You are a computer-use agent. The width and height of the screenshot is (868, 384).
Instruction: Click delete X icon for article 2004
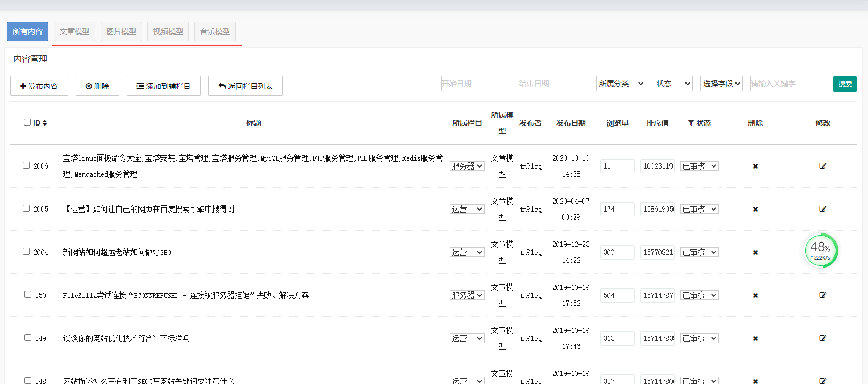pyautogui.click(x=755, y=253)
